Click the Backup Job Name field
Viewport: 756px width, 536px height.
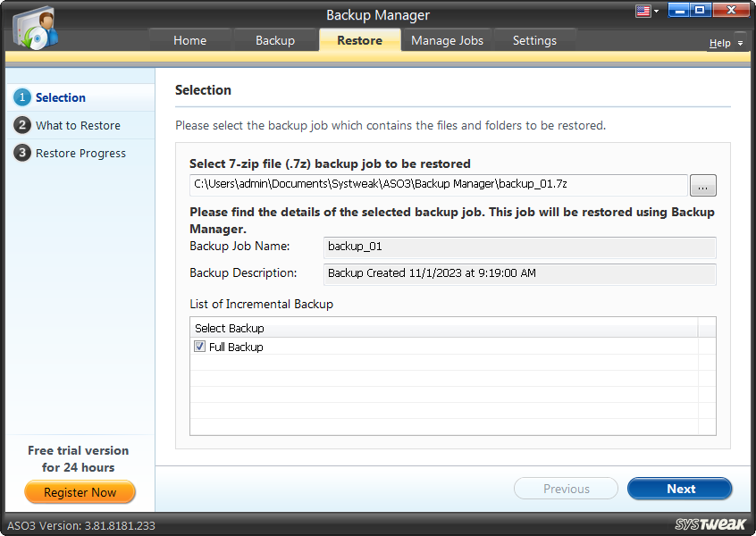point(518,247)
